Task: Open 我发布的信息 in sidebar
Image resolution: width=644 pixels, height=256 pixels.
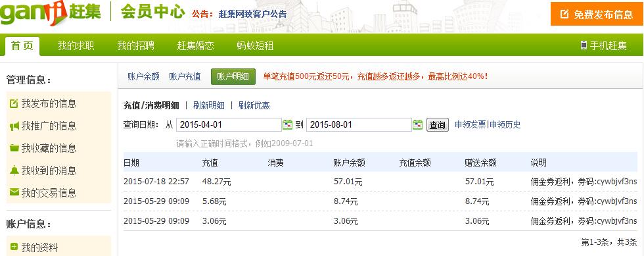Action: pyautogui.click(x=49, y=103)
